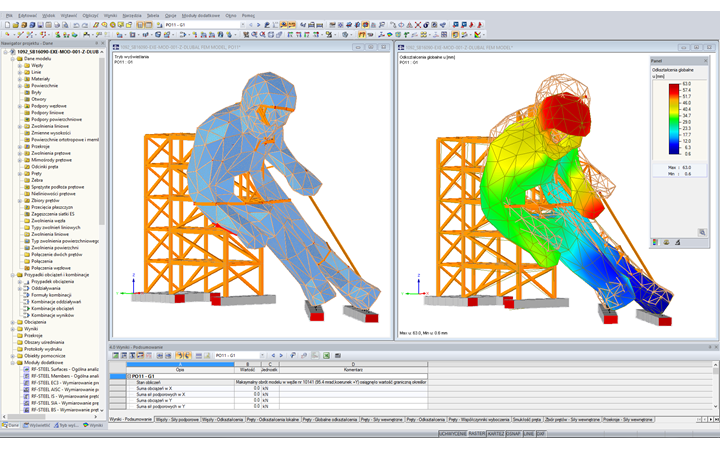Image resolution: width=720 pixels, height=450 pixels.
Task: Click the RF-STEEL AISC module icon
Action: (27, 389)
